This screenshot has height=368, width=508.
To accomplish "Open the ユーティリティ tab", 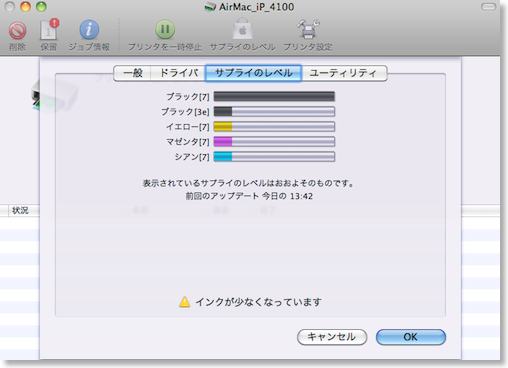I will tap(344, 73).
